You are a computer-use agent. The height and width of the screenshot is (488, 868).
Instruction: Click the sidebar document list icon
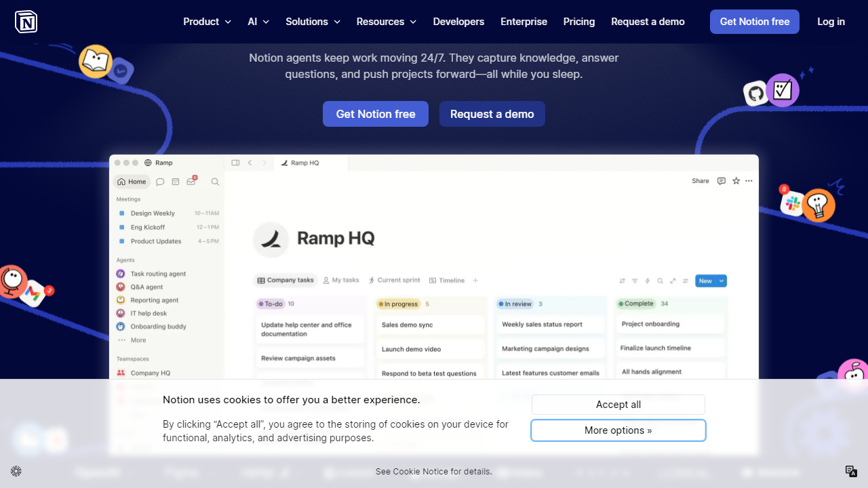[x=176, y=182]
